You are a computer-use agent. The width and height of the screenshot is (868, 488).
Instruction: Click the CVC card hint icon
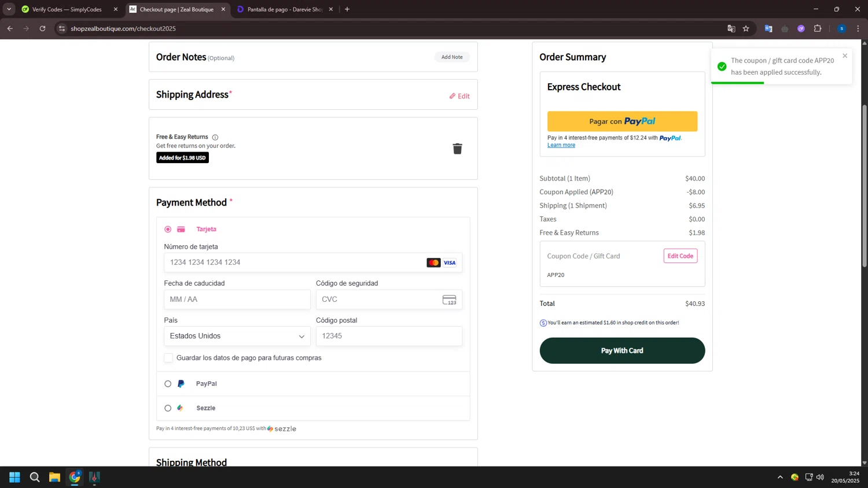point(449,300)
